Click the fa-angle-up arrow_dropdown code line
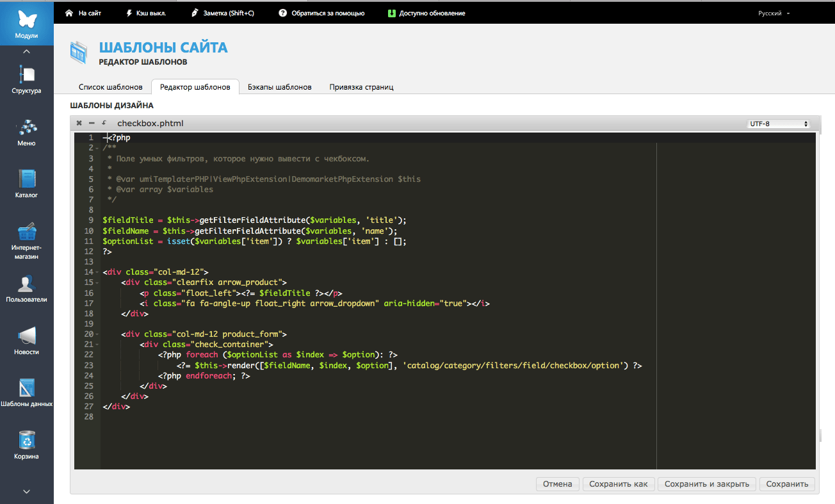Screen dimensions: 835x504 pos(314,303)
